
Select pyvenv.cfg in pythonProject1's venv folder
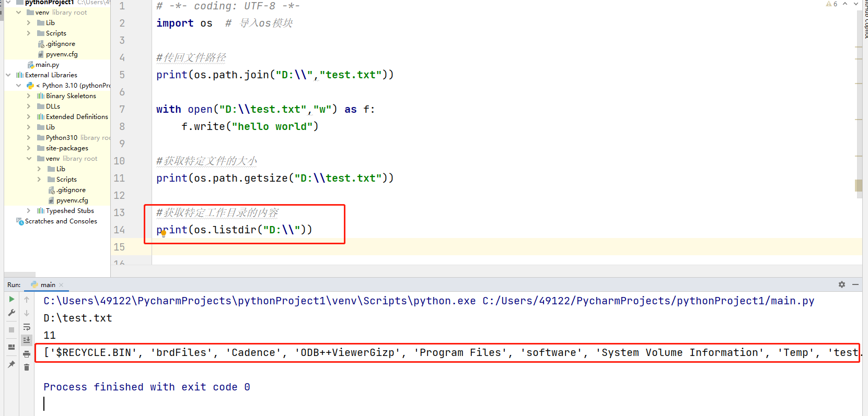coord(56,54)
